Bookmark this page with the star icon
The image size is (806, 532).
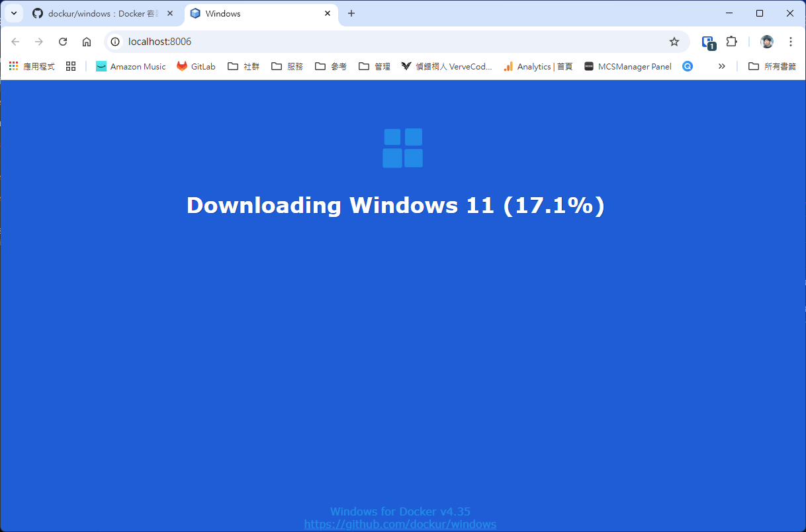[x=674, y=42]
